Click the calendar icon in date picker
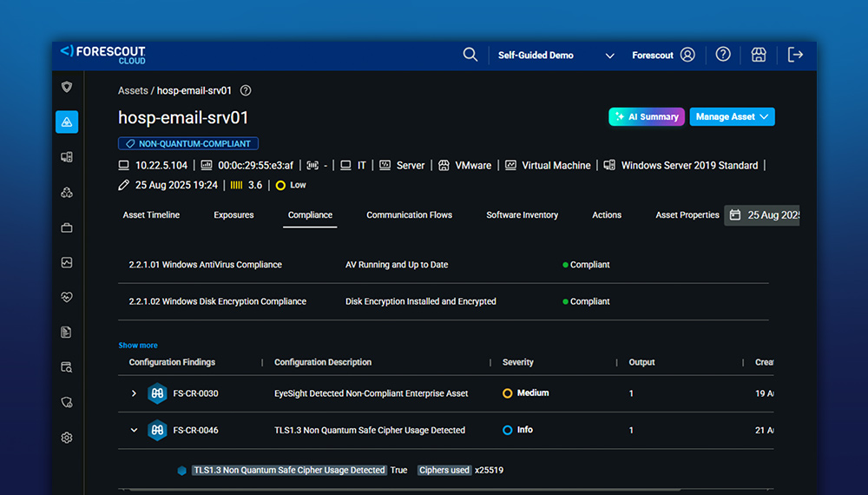Viewport: 868px width, 495px height. pos(735,214)
